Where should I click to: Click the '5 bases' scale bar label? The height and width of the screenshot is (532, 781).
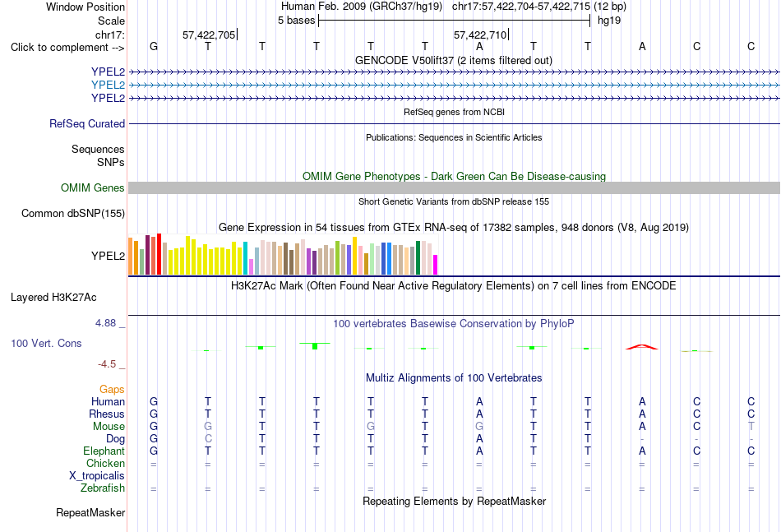(296, 21)
